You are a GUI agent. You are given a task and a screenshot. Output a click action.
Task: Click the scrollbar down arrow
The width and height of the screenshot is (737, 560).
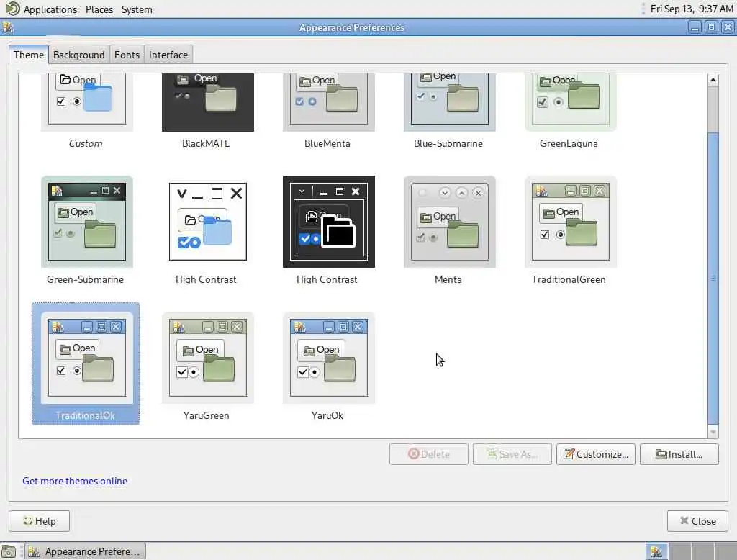click(713, 432)
